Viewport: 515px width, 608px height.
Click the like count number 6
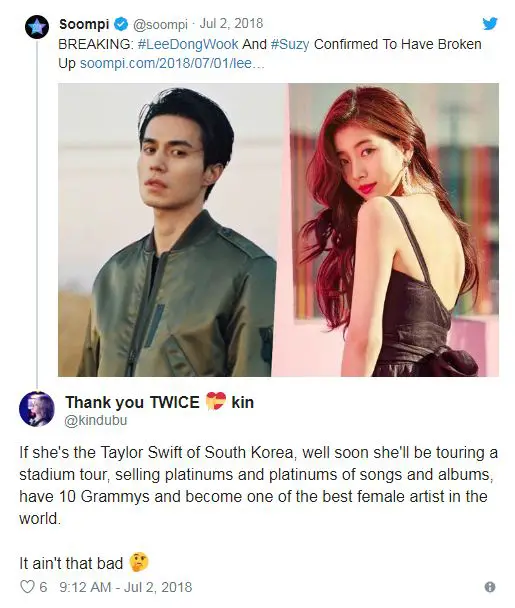(x=43, y=587)
